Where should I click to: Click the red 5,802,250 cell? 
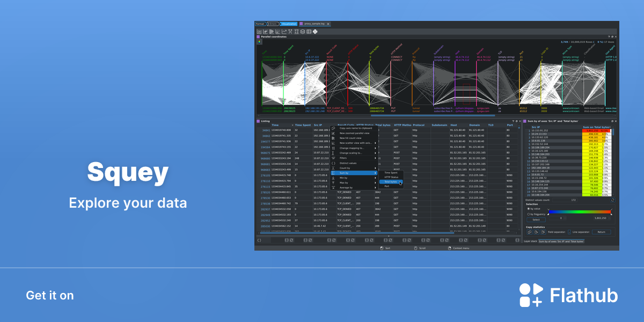coord(596,130)
